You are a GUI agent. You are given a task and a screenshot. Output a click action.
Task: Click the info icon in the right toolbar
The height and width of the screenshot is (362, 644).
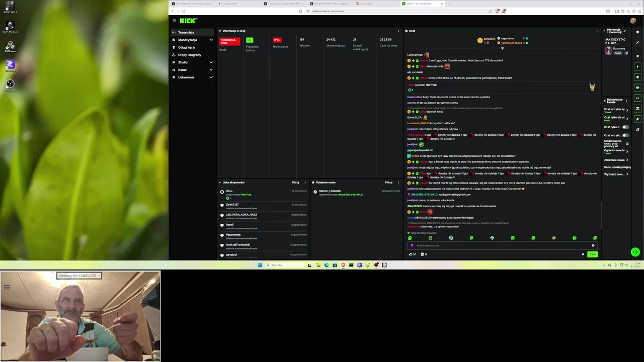tap(638, 32)
